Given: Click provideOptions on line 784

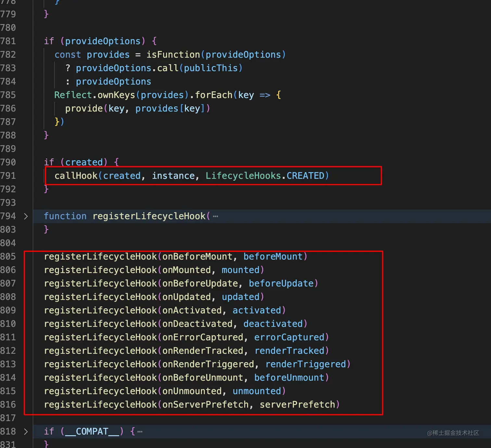Looking at the screenshot, I should tap(114, 81).
